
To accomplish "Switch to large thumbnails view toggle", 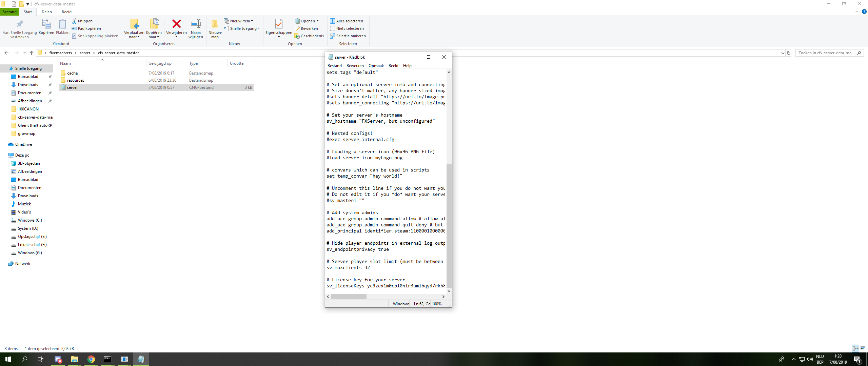I will click(863, 348).
